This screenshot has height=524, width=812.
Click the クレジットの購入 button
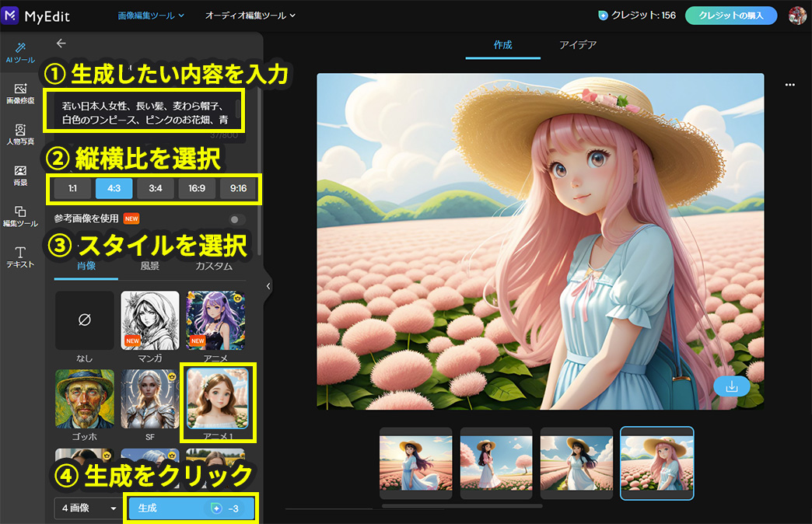pos(731,15)
